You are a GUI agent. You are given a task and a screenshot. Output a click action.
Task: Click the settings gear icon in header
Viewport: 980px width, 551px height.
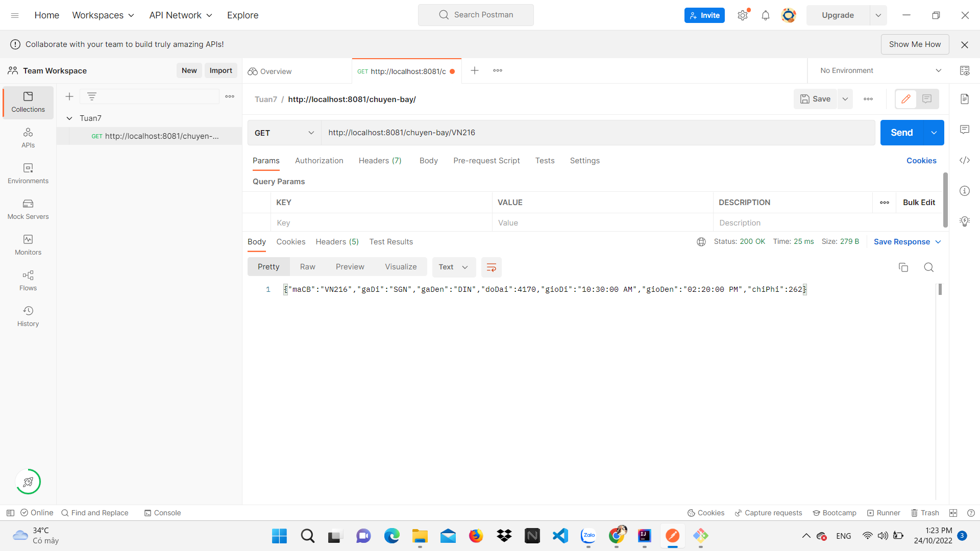pos(743,15)
